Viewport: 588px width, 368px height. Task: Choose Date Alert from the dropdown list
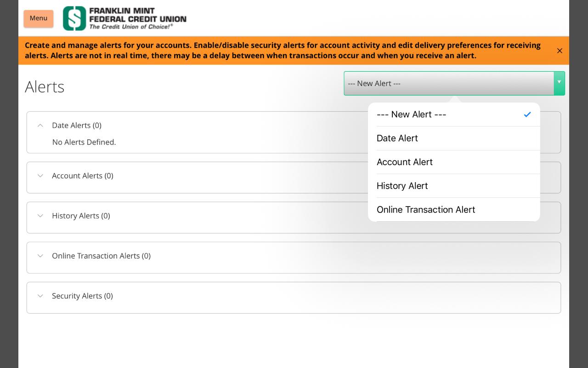pyautogui.click(x=454, y=138)
